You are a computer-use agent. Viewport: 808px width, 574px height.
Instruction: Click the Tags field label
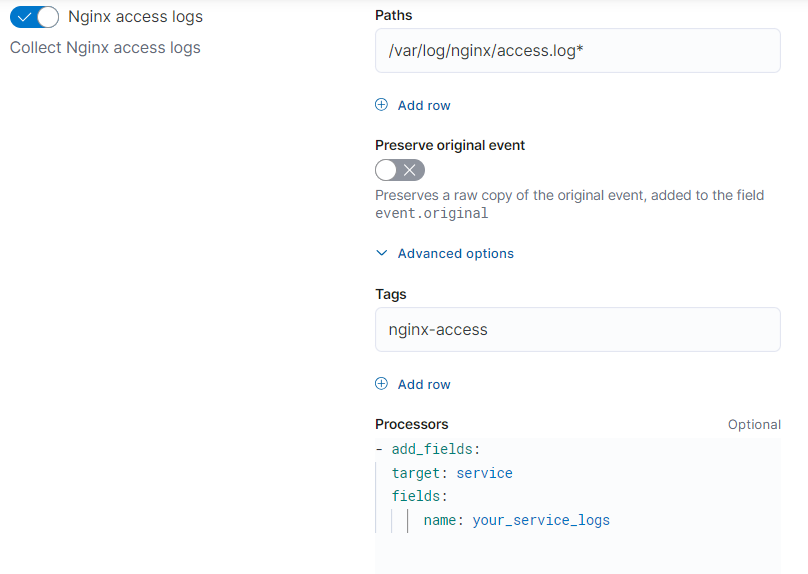tap(390, 294)
